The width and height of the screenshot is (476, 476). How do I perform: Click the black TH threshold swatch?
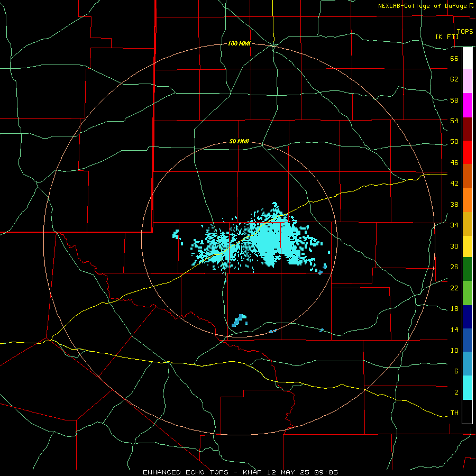click(x=467, y=411)
